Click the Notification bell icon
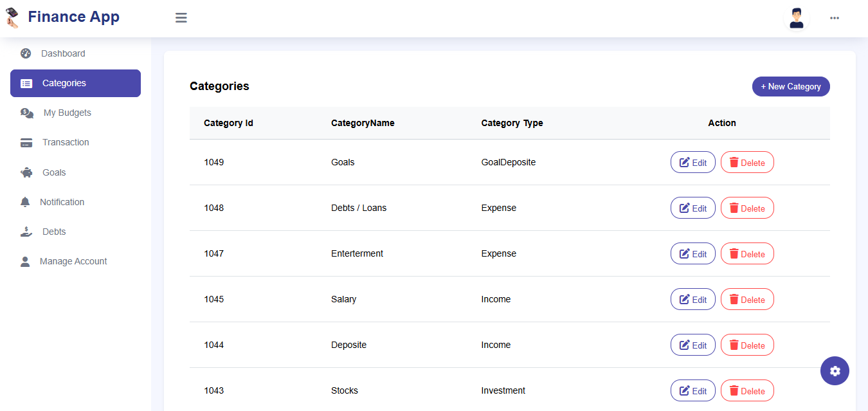The width and height of the screenshot is (868, 411). (25, 202)
